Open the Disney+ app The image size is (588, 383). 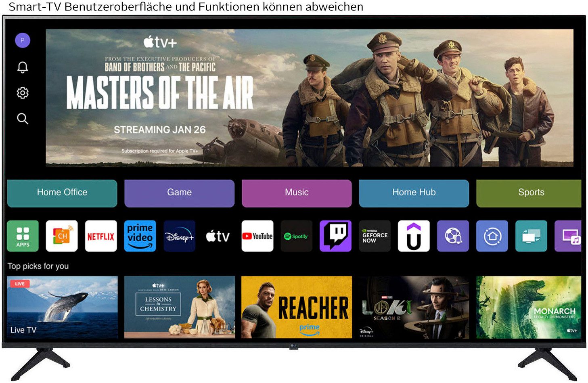point(179,236)
